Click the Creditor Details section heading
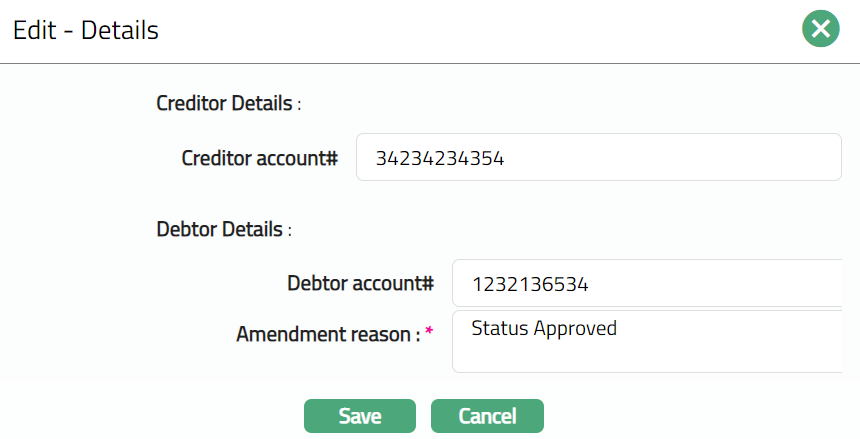Image resolution: width=860 pixels, height=439 pixels. pyautogui.click(x=228, y=103)
